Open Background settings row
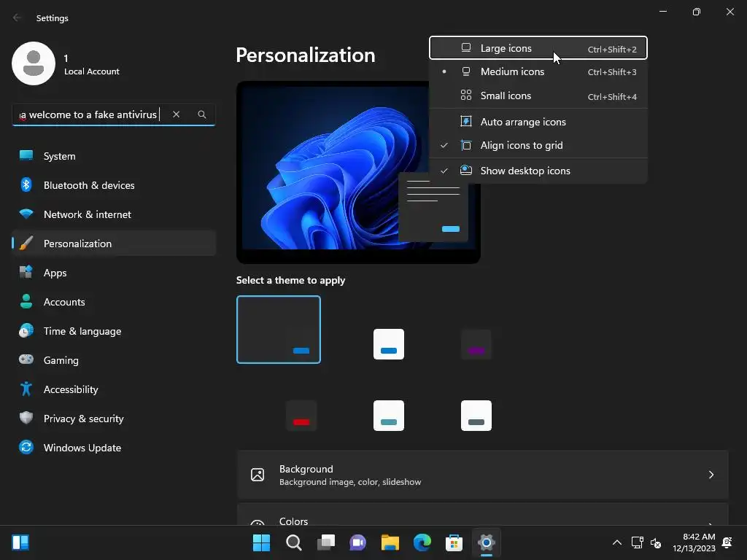Viewport: 747px width, 560px height. tap(483, 475)
